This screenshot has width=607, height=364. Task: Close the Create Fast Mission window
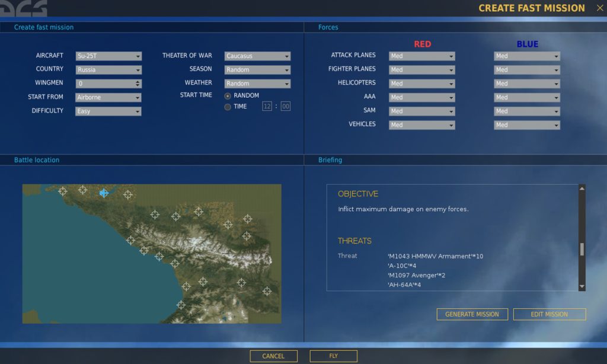click(x=600, y=8)
